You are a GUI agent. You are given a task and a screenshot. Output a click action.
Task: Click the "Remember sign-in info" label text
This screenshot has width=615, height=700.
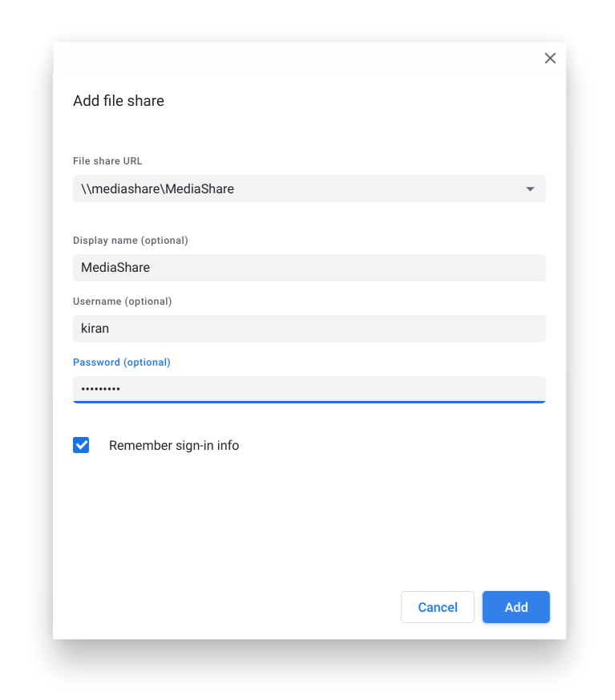(x=174, y=446)
